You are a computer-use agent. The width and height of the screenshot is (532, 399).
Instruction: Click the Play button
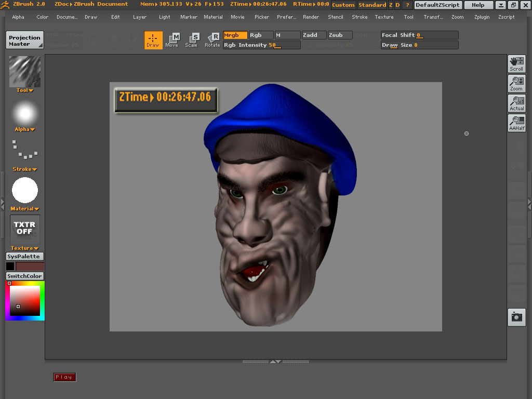click(64, 377)
